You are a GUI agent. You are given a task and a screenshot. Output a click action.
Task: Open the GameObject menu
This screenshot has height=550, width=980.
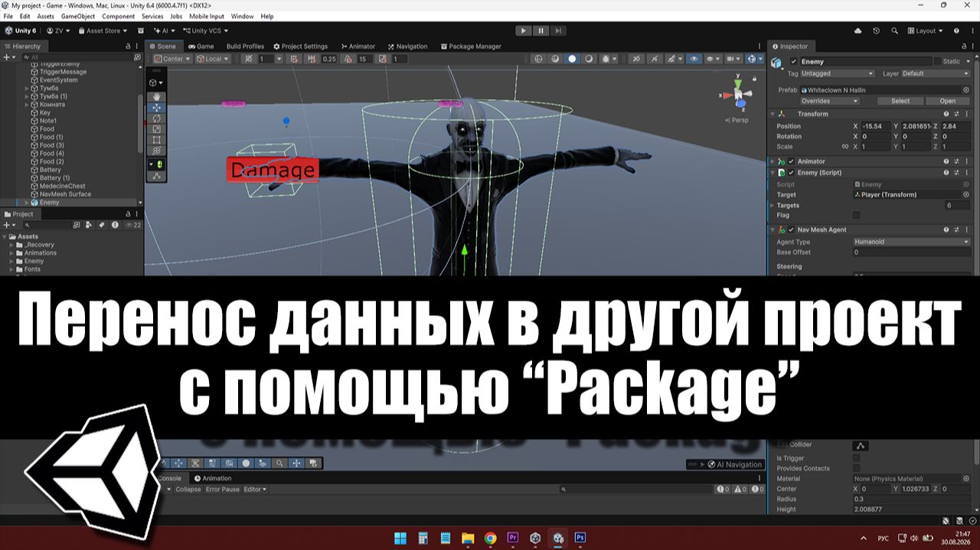77,16
